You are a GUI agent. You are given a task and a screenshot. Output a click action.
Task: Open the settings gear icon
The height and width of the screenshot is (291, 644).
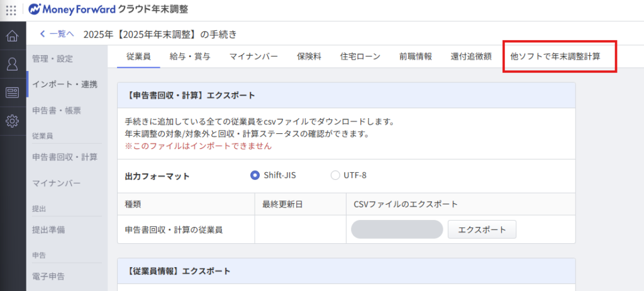tap(12, 121)
